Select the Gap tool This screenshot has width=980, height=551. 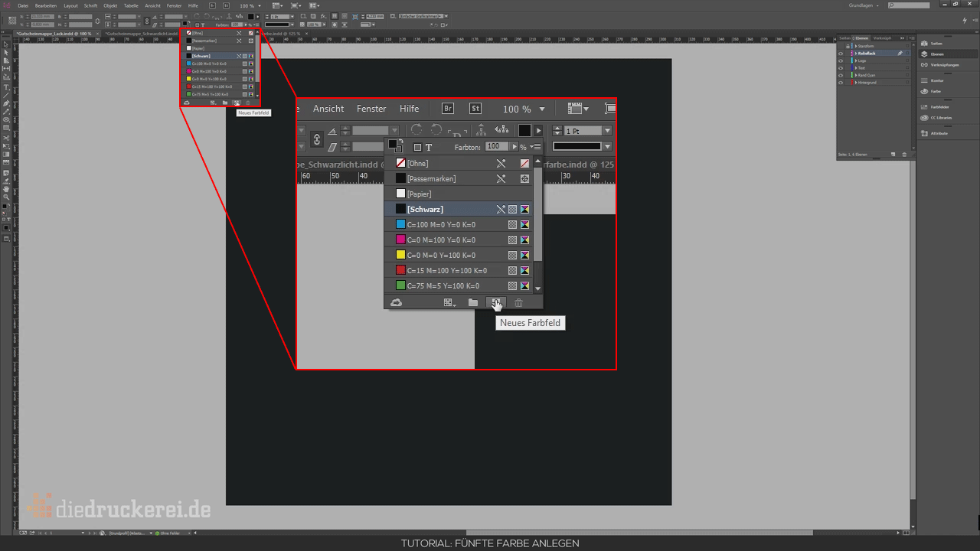[6, 68]
